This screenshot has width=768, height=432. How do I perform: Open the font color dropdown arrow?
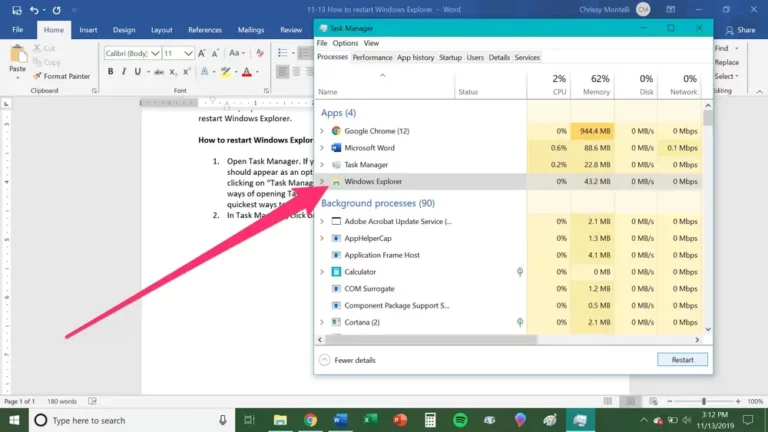[x=257, y=72]
